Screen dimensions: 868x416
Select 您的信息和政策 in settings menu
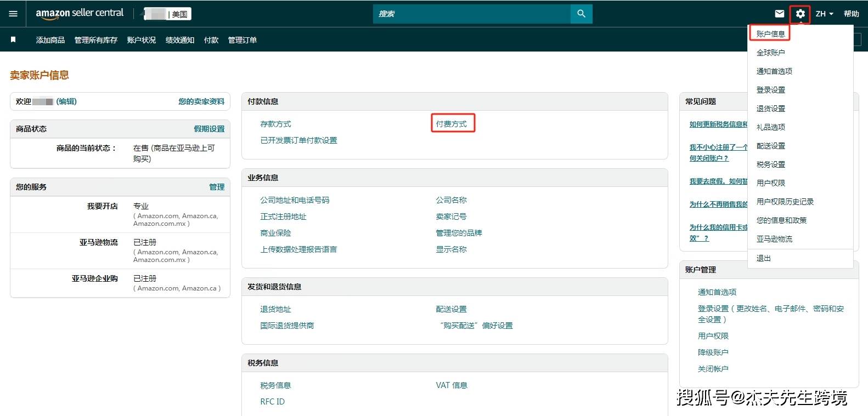pyautogui.click(x=781, y=220)
